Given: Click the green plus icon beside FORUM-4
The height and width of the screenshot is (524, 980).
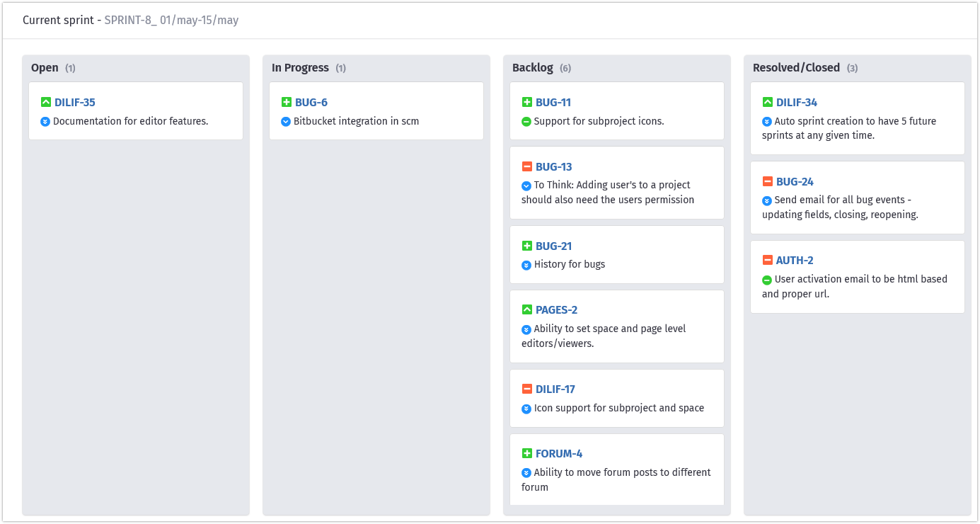Looking at the screenshot, I should [x=526, y=454].
